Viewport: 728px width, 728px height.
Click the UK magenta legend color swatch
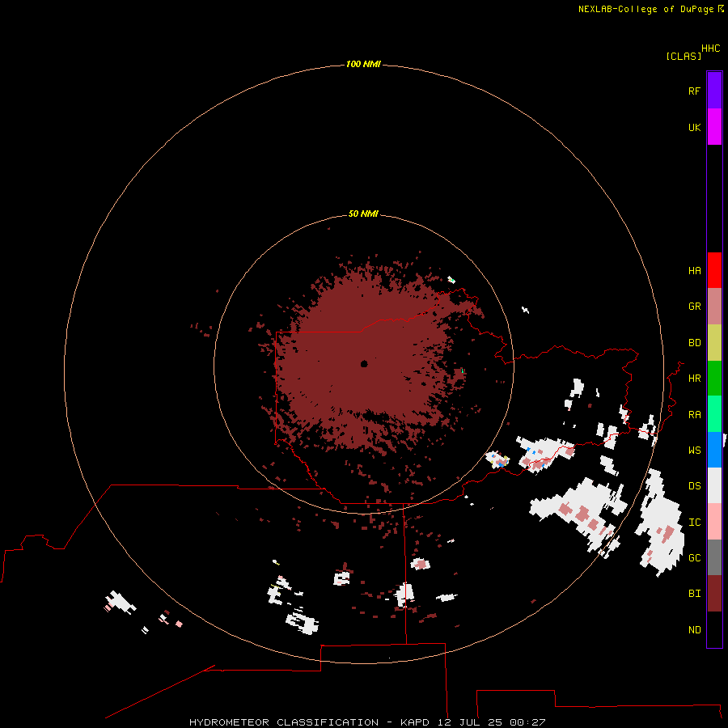(714, 127)
